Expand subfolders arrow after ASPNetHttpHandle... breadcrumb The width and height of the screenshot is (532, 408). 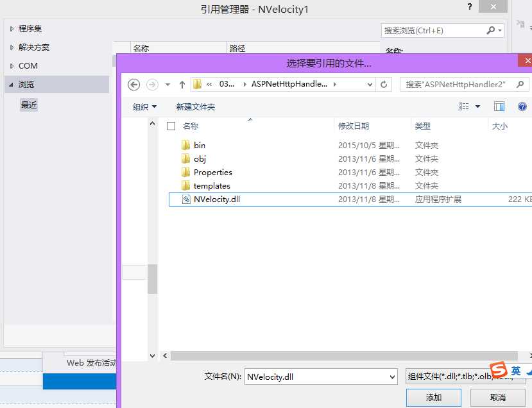click(x=335, y=85)
